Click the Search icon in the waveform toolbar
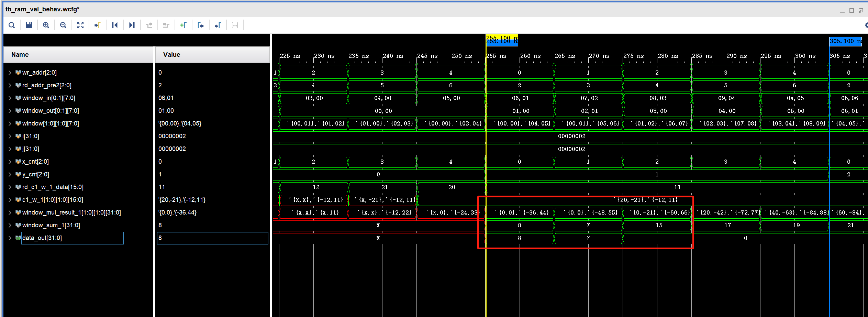The image size is (868, 317). (x=12, y=25)
